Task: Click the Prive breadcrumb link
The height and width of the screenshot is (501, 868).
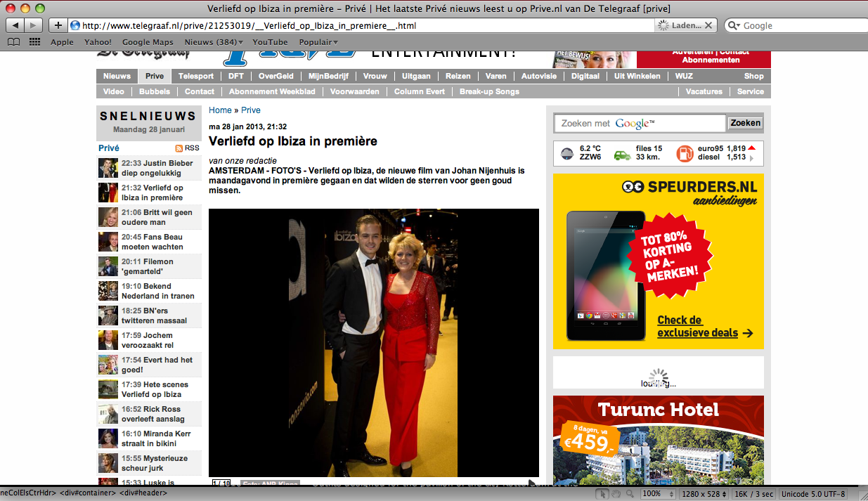Action: pyautogui.click(x=251, y=110)
